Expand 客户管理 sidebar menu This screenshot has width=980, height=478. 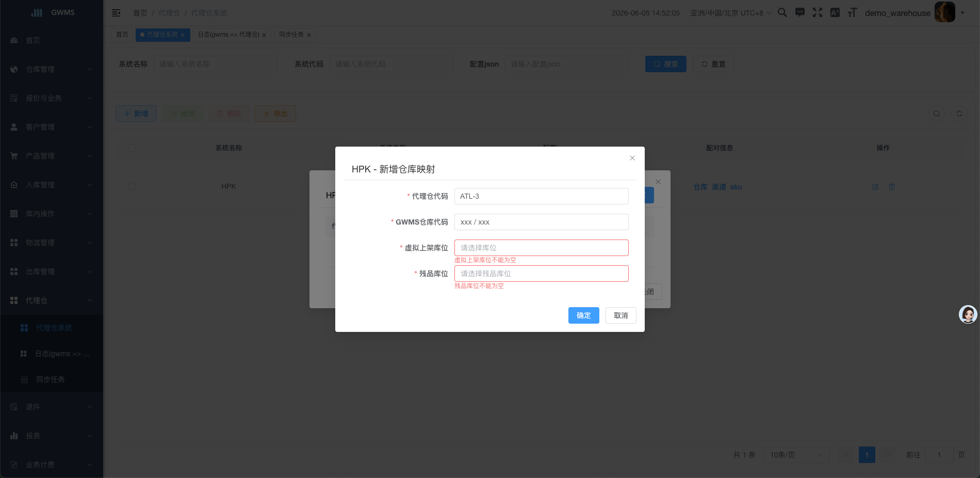(52, 127)
